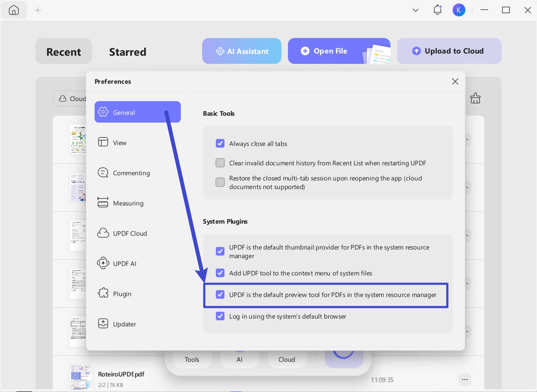The width and height of the screenshot is (537, 392).
Task: Toggle Log in using system's default browser
Action: click(x=220, y=316)
